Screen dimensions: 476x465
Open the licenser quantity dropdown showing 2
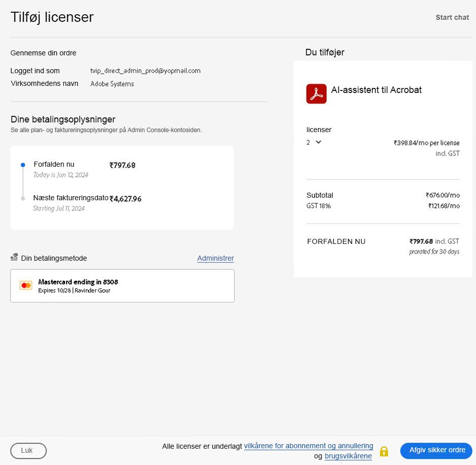313,143
